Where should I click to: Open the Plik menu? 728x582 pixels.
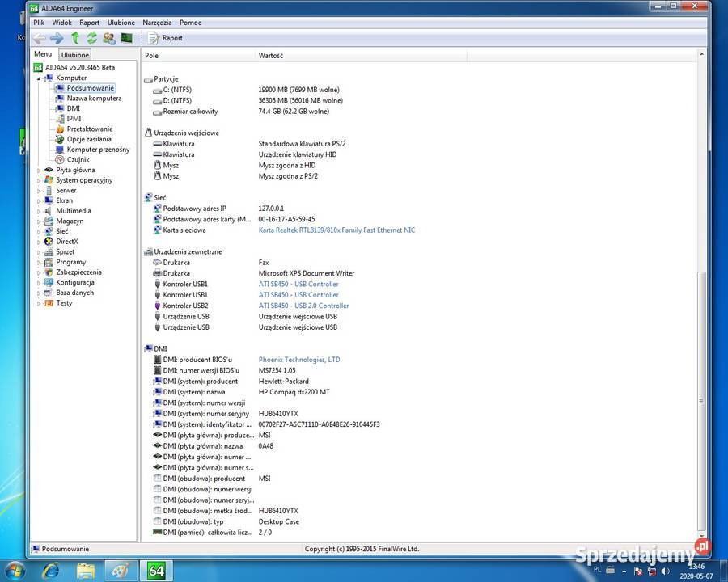pyautogui.click(x=39, y=23)
